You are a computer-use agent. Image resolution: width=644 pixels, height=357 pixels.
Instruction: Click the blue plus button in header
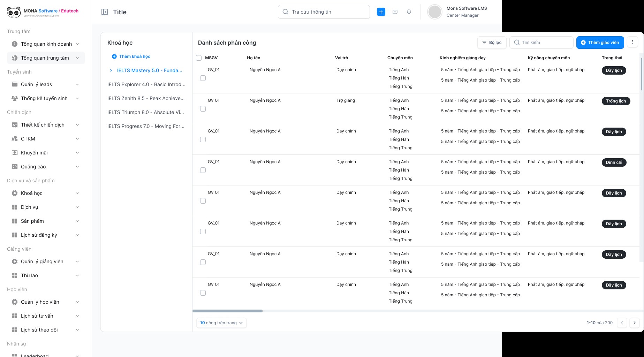pyautogui.click(x=381, y=12)
